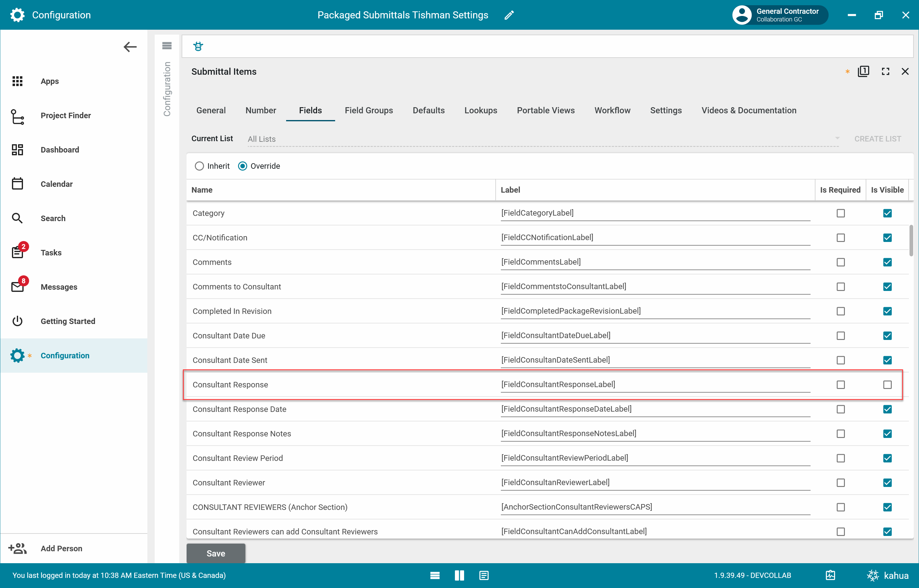Image resolution: width=919 pixels, height=588 pixels.
Task: Click the Kahua cow icon in toolbar
Action: [198, 47]
